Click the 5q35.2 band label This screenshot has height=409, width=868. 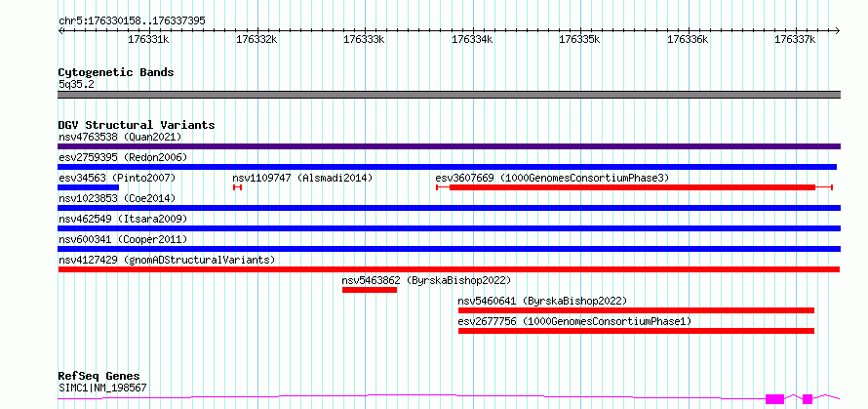76,85
